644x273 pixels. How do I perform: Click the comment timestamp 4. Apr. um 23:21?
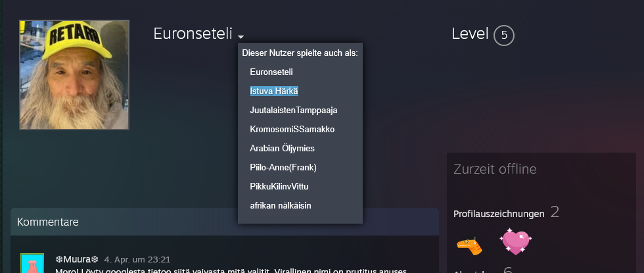point(136,259)
